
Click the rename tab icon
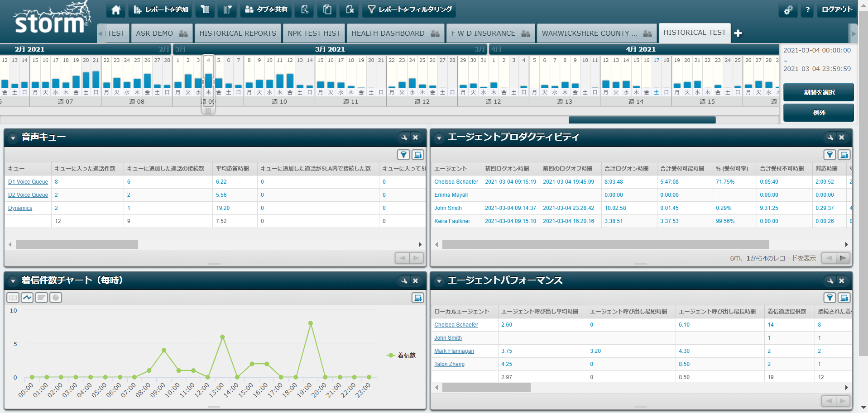coord(305,9)
